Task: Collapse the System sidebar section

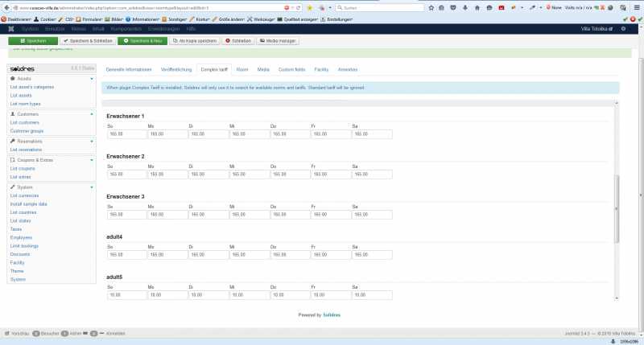Action: [92, 187]
